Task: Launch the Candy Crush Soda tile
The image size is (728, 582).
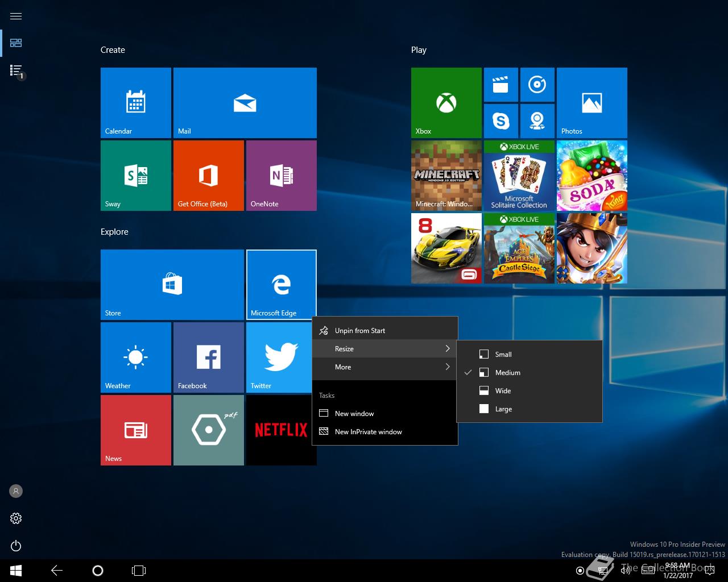Action: click(592, 176)
